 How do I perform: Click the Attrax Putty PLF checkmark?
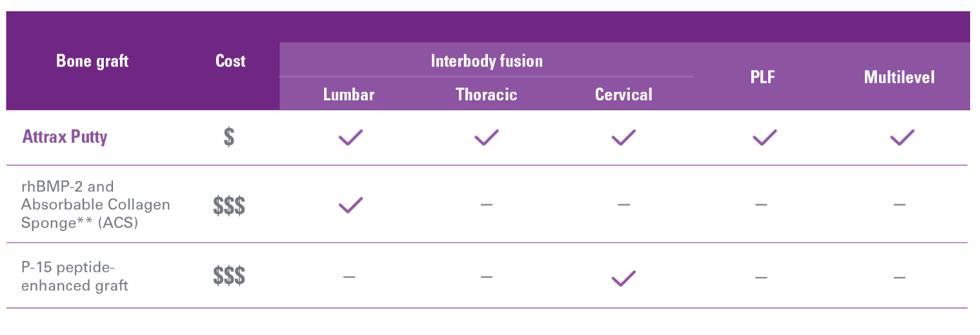pyautogui.click(x=765, y=137)
